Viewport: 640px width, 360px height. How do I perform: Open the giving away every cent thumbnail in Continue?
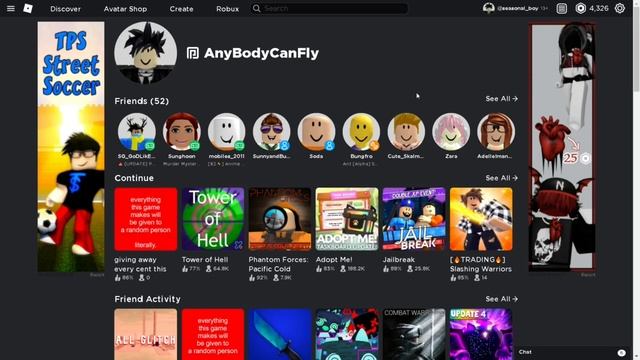146,219
